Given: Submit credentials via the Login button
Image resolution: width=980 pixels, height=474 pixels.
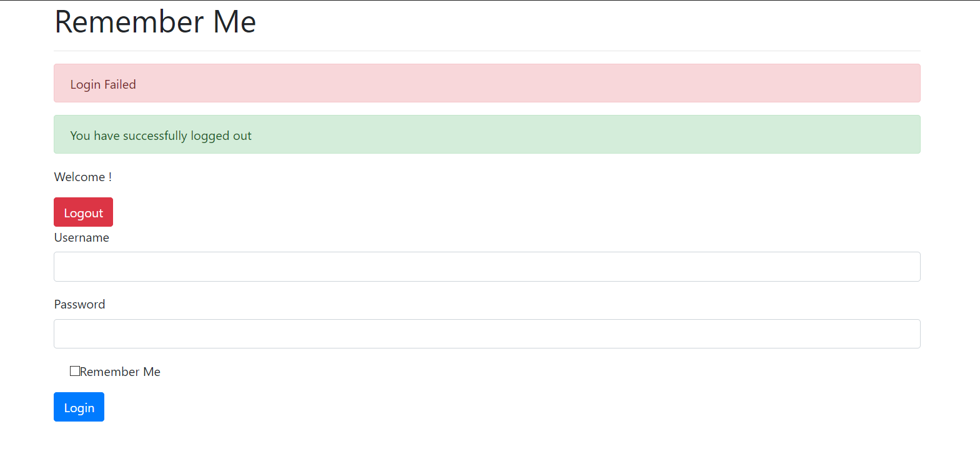Looking at the screenshot, I should [79, 407].
